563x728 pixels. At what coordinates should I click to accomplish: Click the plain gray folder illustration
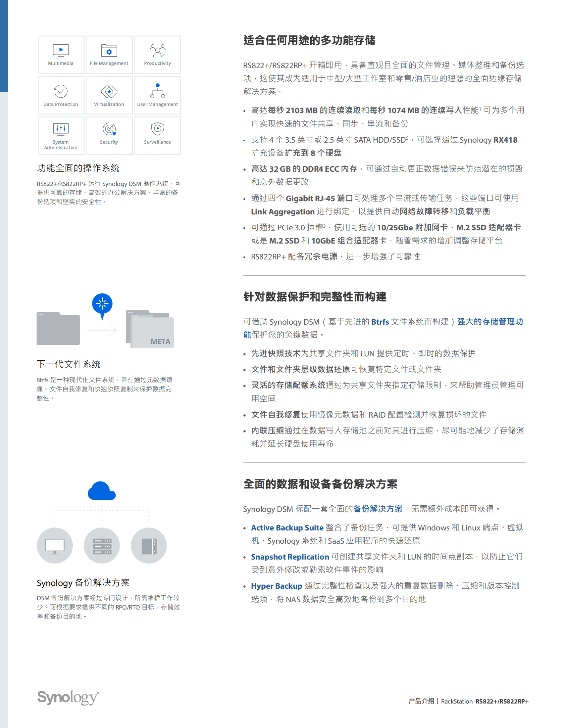(x=58, y=329)
